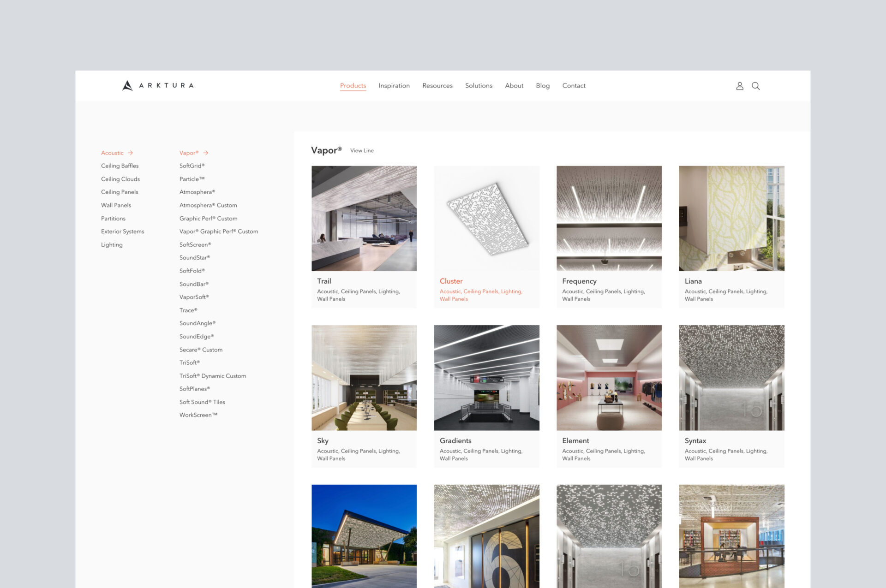The image size is (886, 588).
Task: Open the thumbnail with large number 6
Action: tap(486, 536)
